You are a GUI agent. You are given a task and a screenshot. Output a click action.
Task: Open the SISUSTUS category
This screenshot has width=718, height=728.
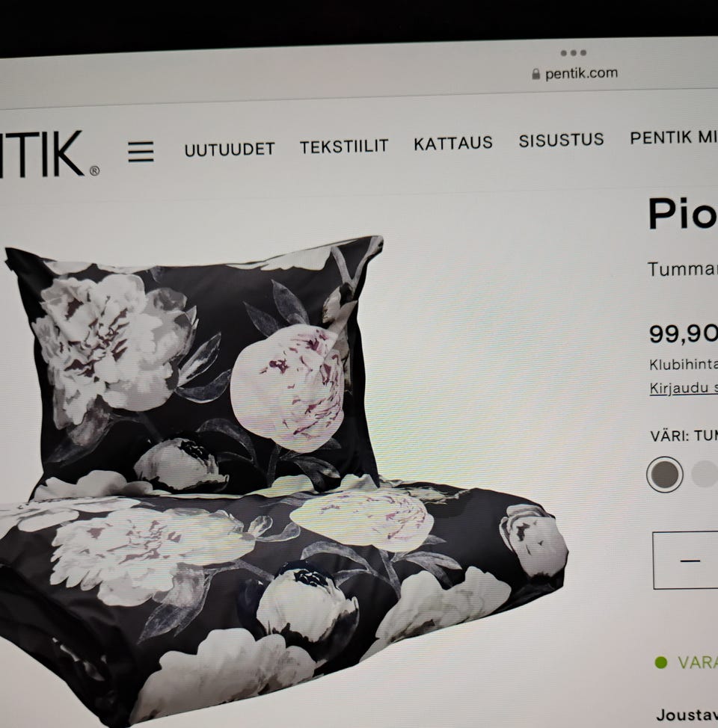pos(561,141)
